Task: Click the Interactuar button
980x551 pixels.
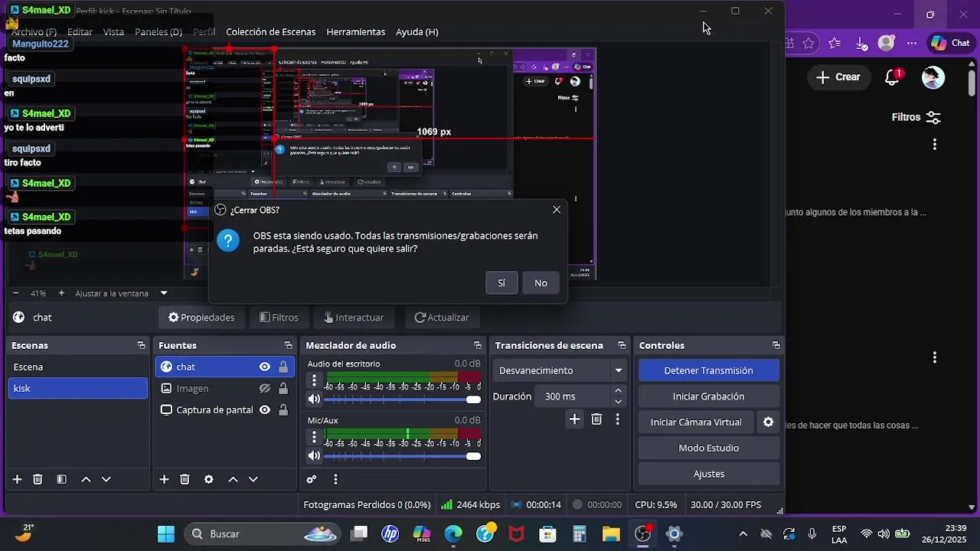Action: click(x=353, y=318)
